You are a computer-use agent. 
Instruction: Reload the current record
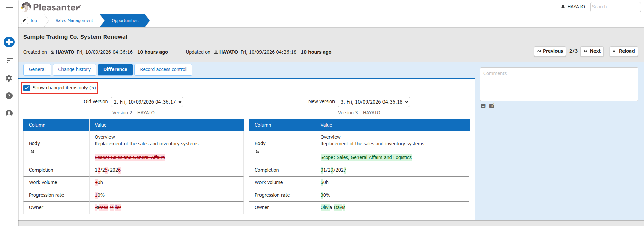coord(624,51)
